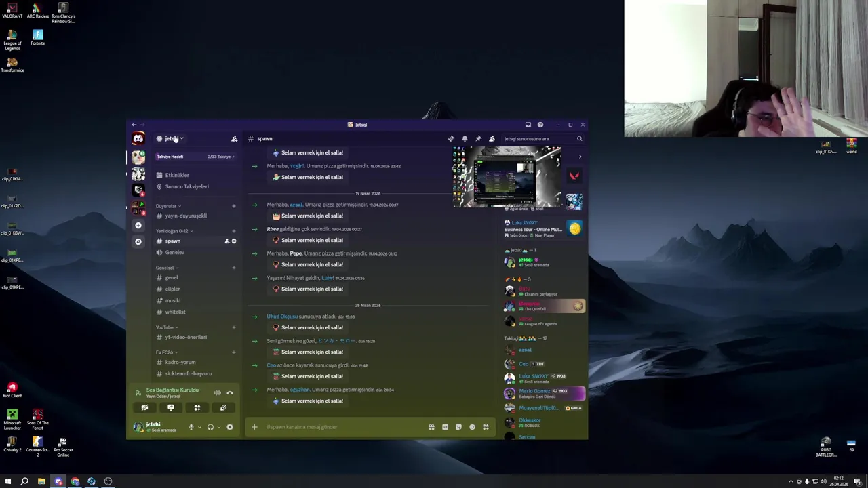Viewport: 868px width, 488px height.
Task: Open user settings gear icon
Action: pyautogui.click(x=230, y=427)
